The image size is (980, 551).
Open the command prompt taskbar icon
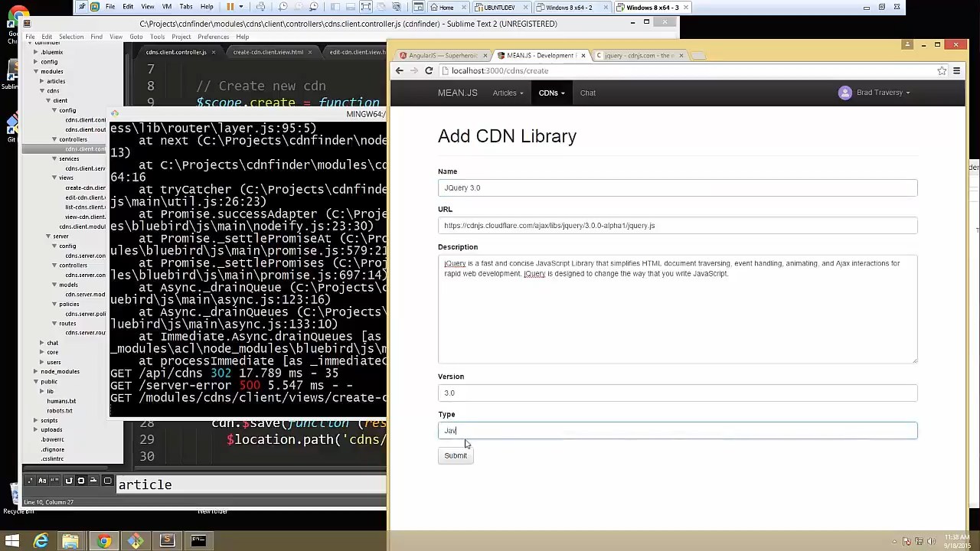198,541
